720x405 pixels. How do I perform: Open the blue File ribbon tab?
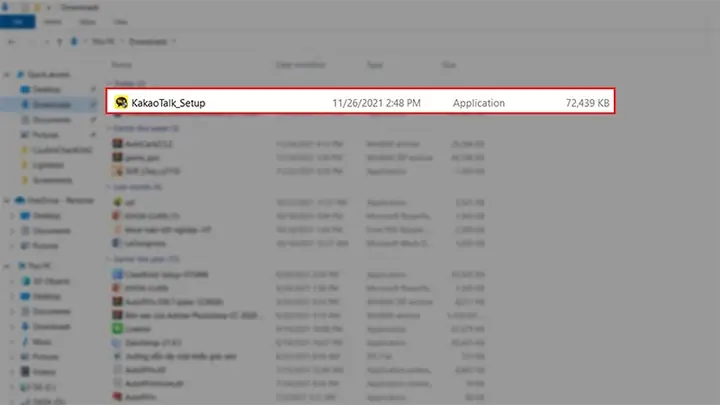pos(17,22)
